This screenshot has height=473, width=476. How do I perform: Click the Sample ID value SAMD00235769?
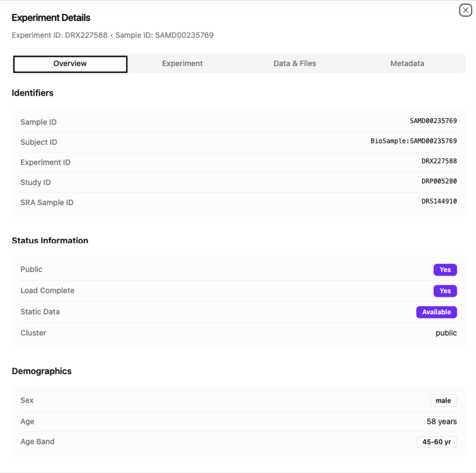point(433,121)
